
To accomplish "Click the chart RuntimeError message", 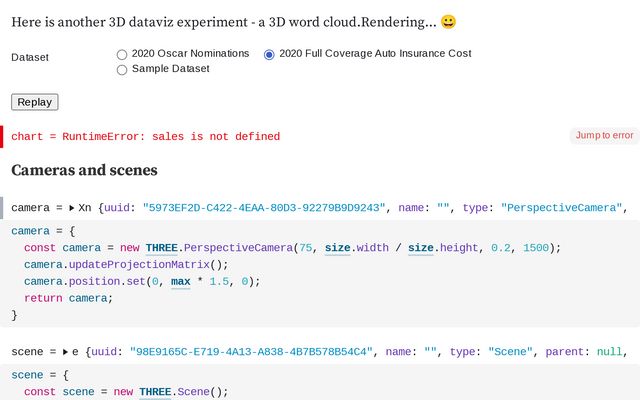I will pos(145,136).
